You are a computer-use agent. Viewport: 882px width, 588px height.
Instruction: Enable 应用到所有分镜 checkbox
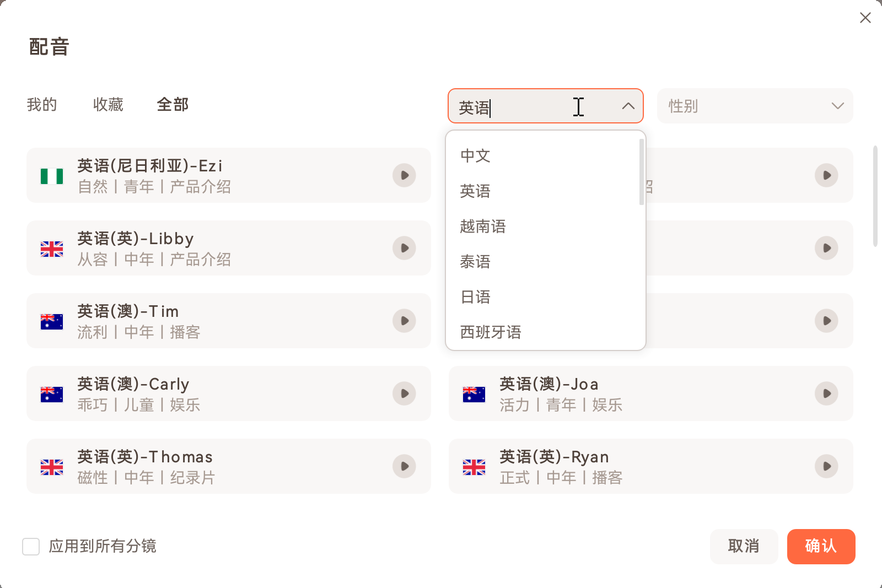click(31, 547)
